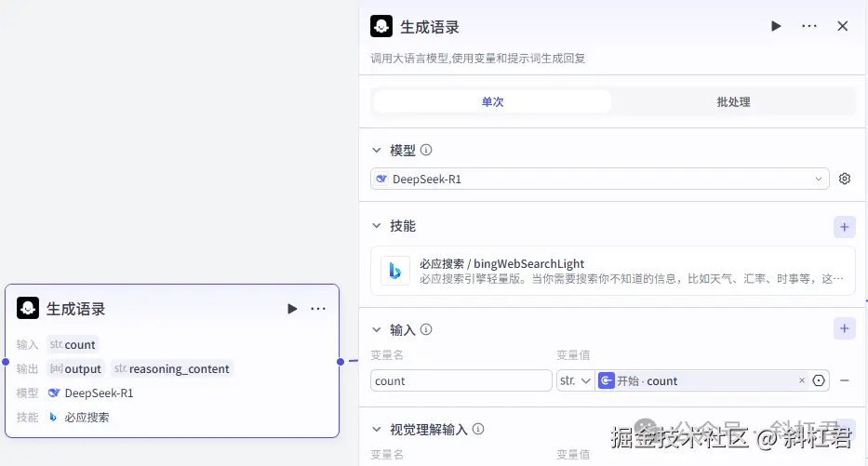Click 必应搜索 skill in canvas node

point(87,418)
